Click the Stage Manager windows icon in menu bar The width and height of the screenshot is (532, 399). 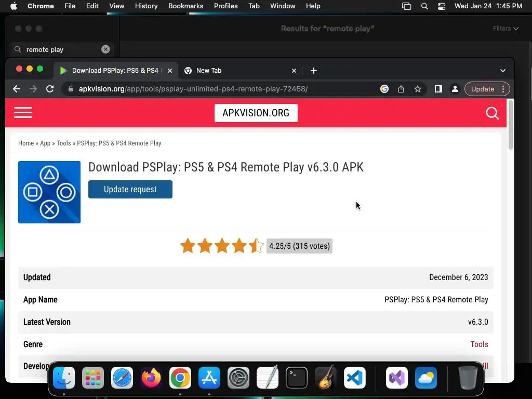pyautogui.click(x=406, y=6)
